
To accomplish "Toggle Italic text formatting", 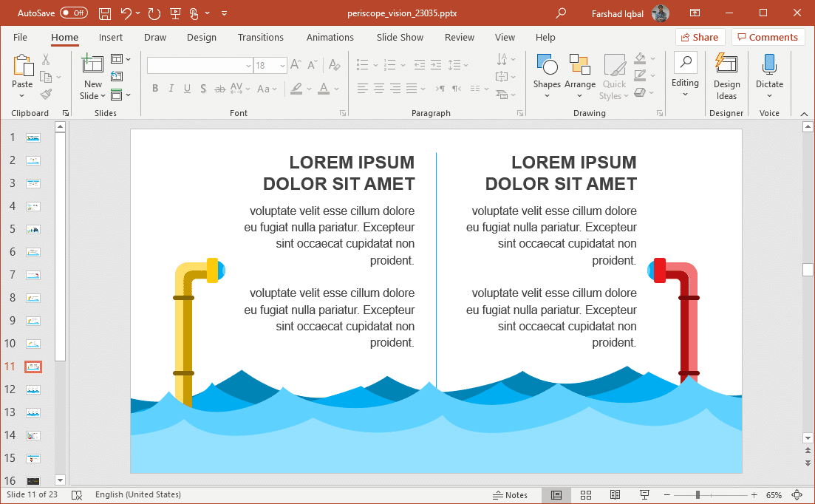I will [171, 89].
